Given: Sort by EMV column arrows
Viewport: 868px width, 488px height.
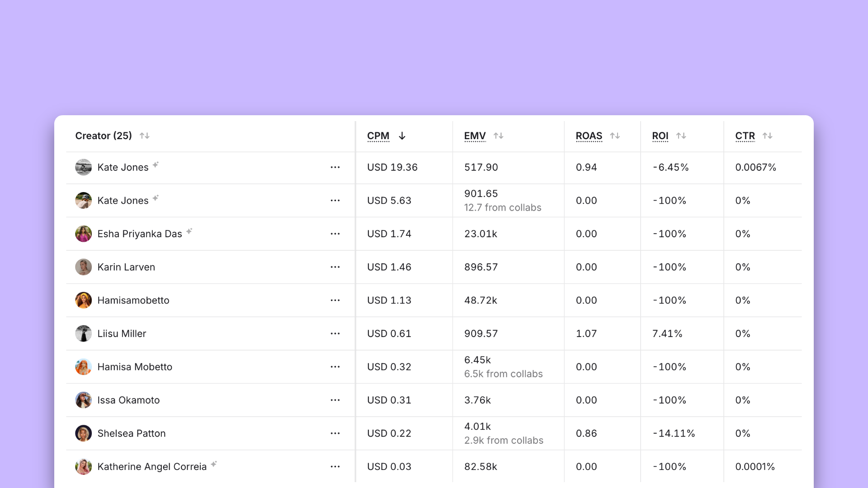Looking at the screenshot, I should 499,136.
